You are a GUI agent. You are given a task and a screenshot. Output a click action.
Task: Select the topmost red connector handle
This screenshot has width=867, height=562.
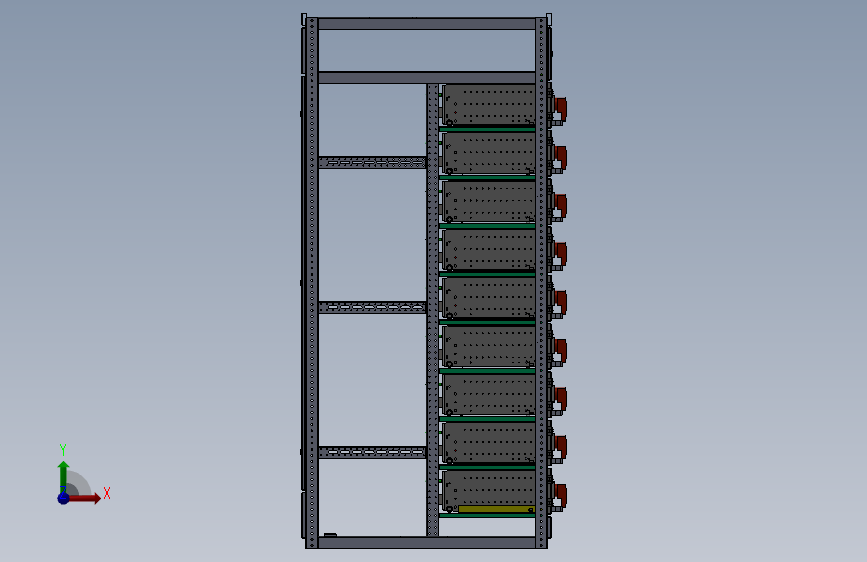(561, 107)
